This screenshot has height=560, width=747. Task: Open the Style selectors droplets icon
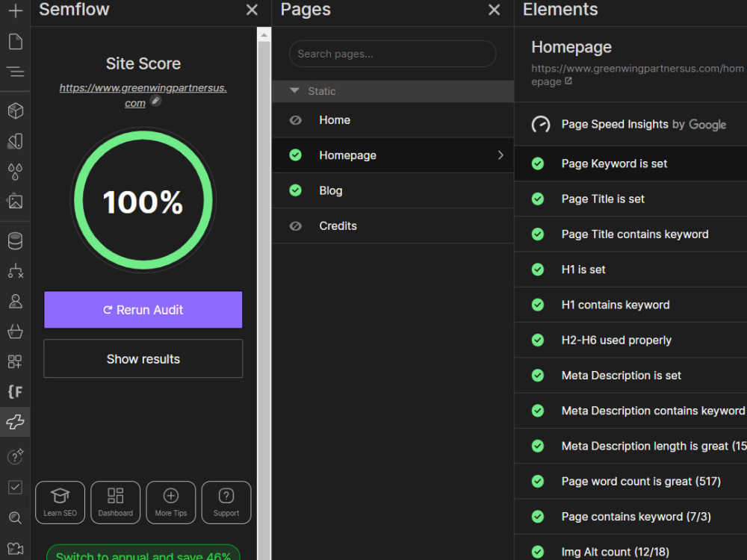[x=15, y=172]
